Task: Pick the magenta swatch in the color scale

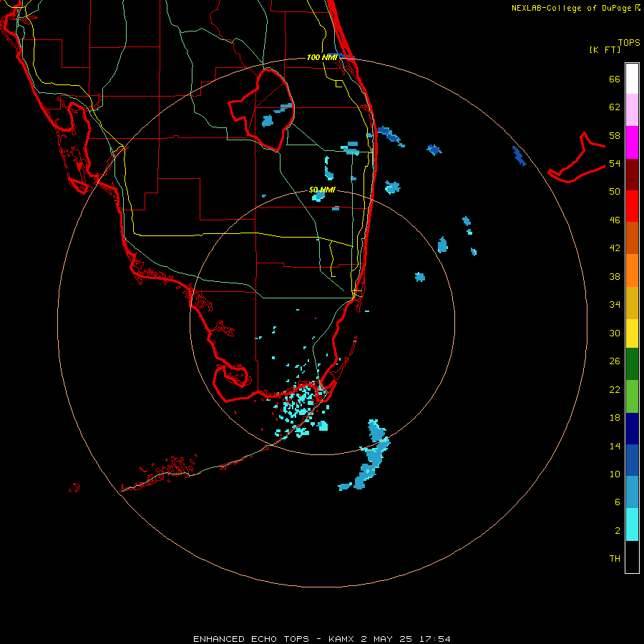Action: click(x=632, y=142)
